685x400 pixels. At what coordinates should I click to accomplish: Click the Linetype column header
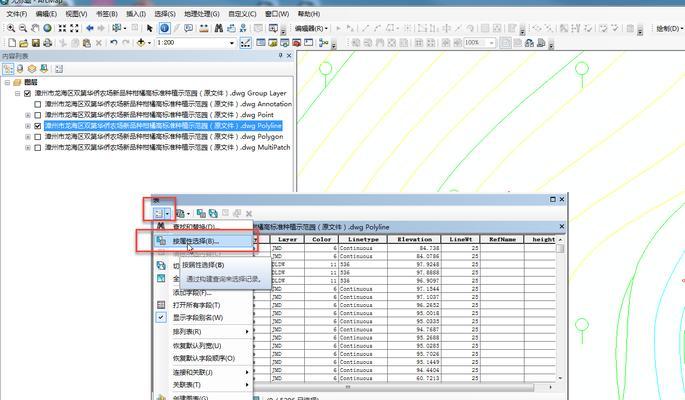tap(363, 239)
